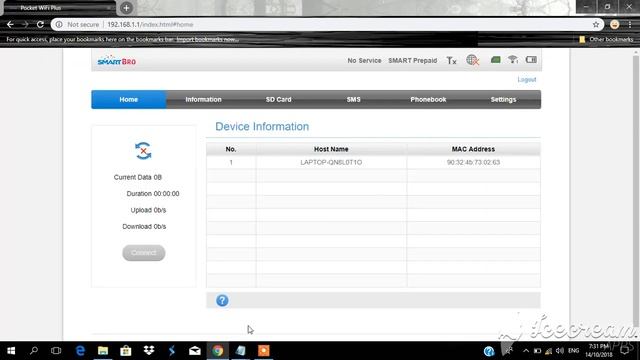Image resolution: width=640 pixels, height=360 pixels.
Task: Open the Phonebook tab
Action: tap(428, 100)
